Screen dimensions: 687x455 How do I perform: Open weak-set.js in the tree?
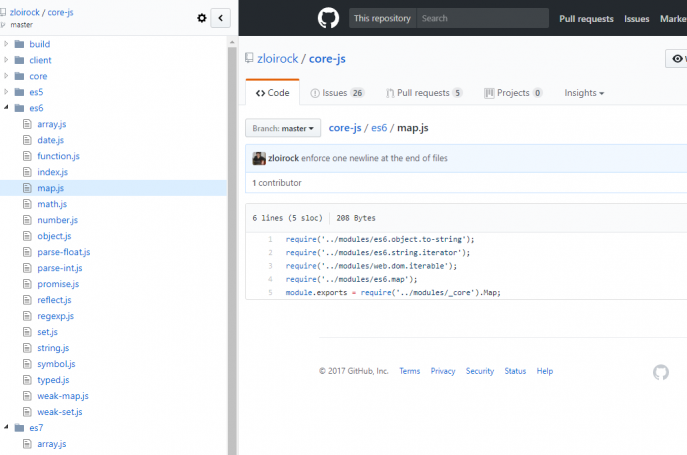(60, 412)
